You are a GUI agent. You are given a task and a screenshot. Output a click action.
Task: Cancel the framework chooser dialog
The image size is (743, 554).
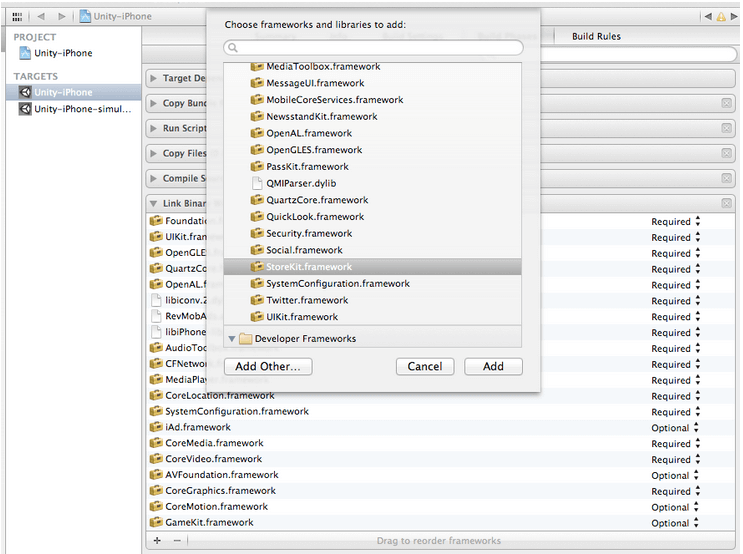tap(425, 366)
